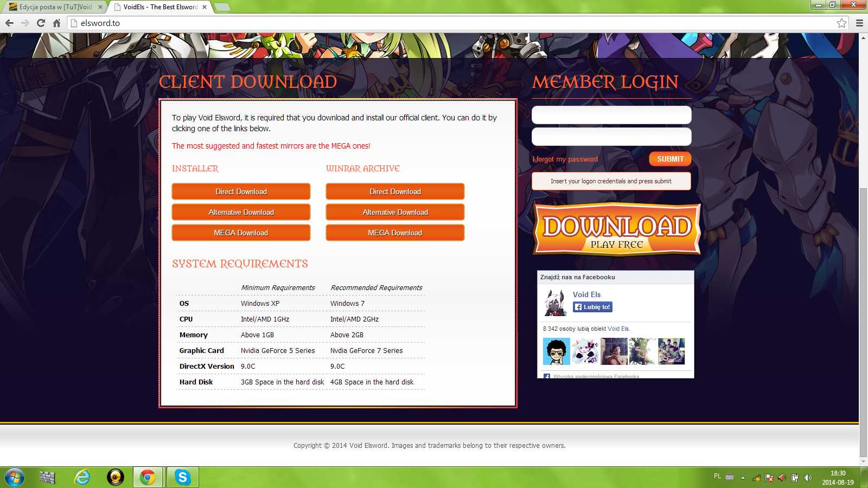Click the power plug tray icon

click(x=795, y=478)
